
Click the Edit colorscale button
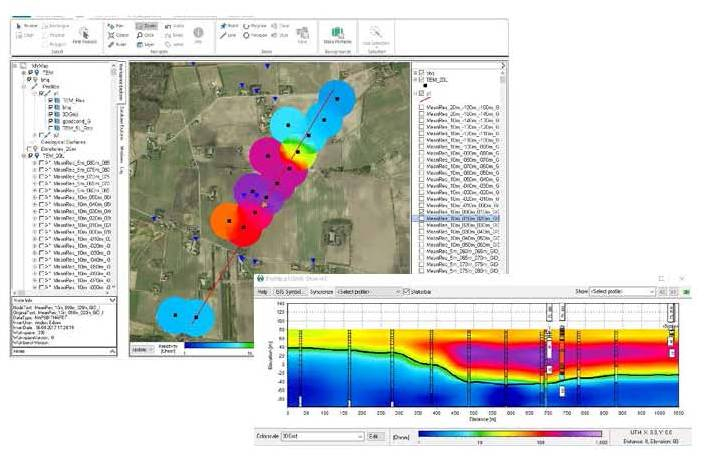[x=375, y=436]
